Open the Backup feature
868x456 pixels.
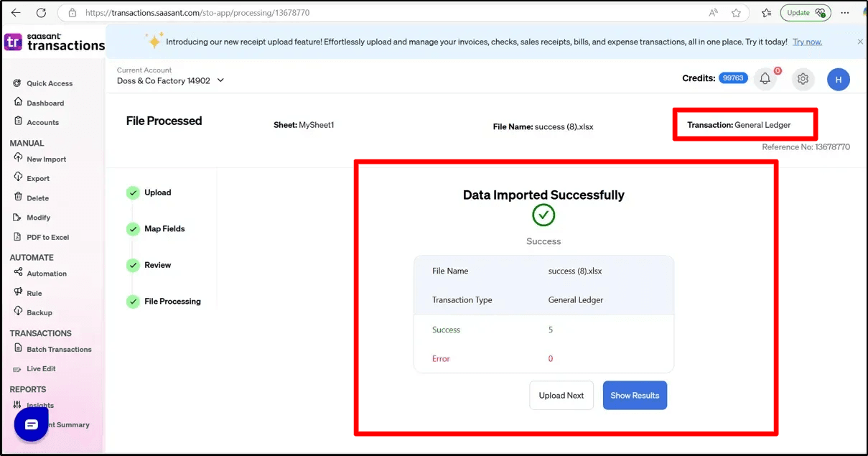click(x=40, y=312)
